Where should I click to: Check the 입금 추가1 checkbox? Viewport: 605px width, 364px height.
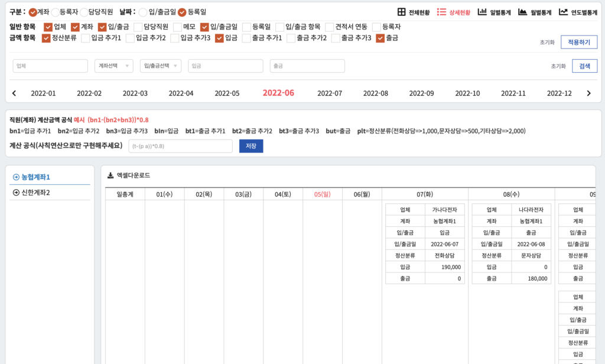(x=86, y=38)
